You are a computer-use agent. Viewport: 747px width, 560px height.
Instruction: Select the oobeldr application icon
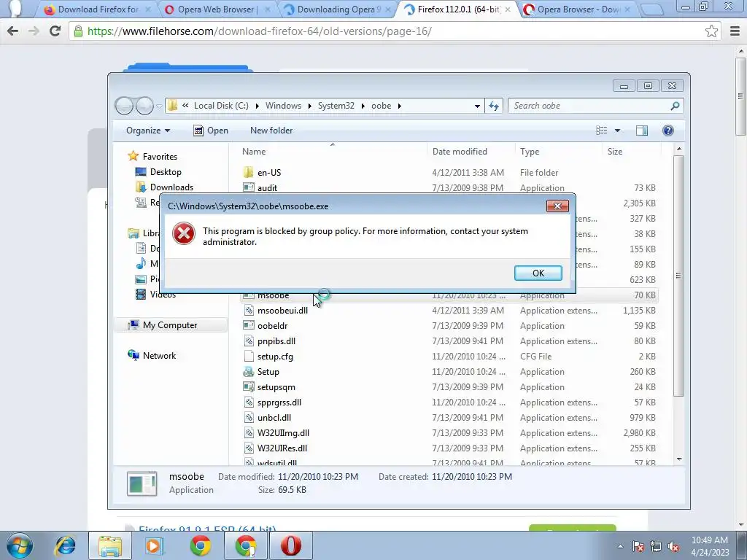coord(248,326)
